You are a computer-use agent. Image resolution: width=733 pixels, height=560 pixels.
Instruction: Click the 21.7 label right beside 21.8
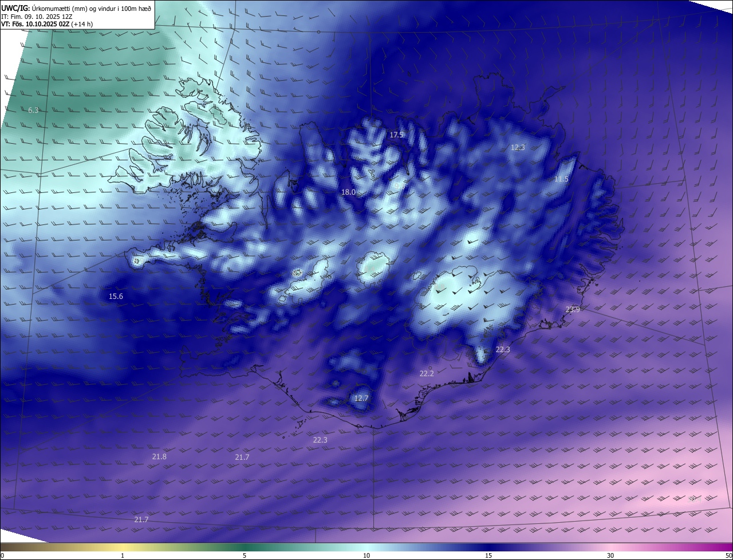[x=242, y=458]
